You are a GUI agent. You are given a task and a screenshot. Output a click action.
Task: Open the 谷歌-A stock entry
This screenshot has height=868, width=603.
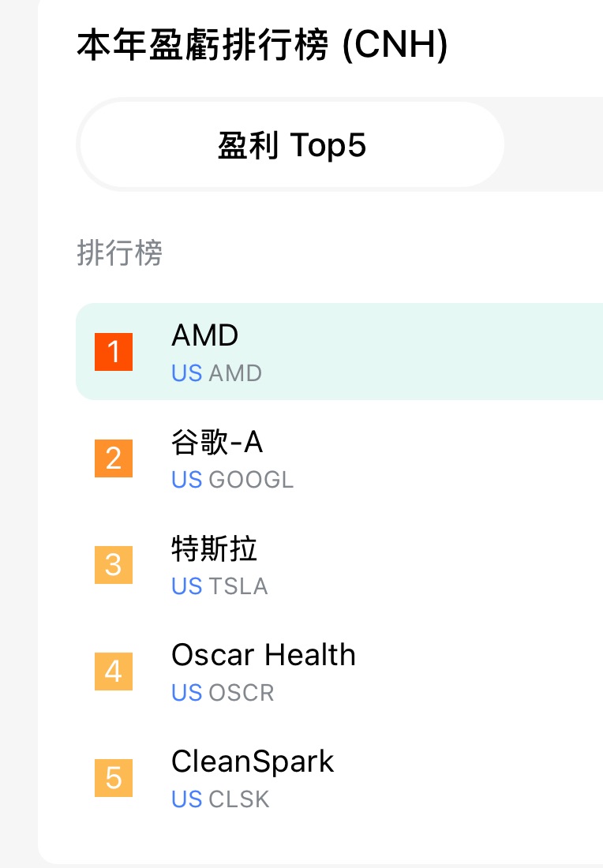[x=217, y=443]
